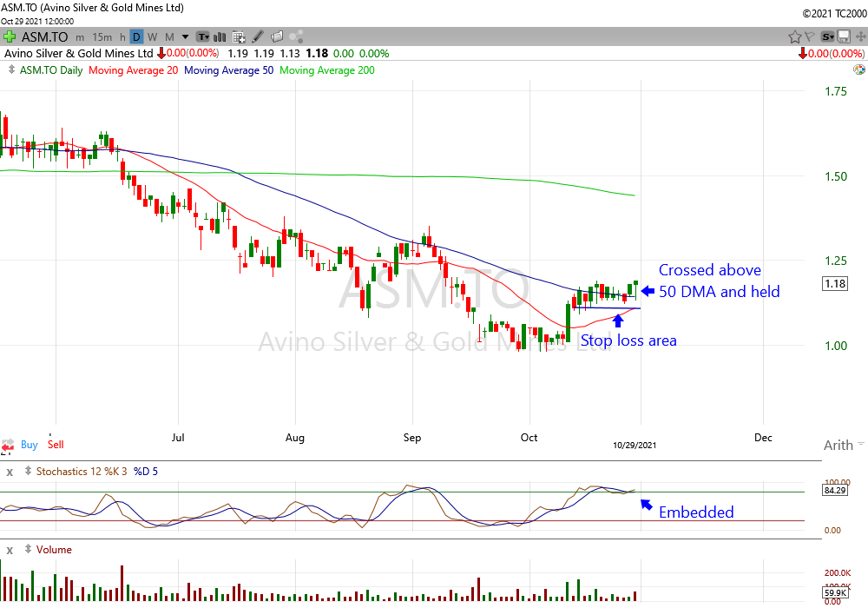Viewport: 868px width, 608px height.
Task: Select the 'Embedded' text annotation
Action: pyautogui.click(x=696, y=512)
